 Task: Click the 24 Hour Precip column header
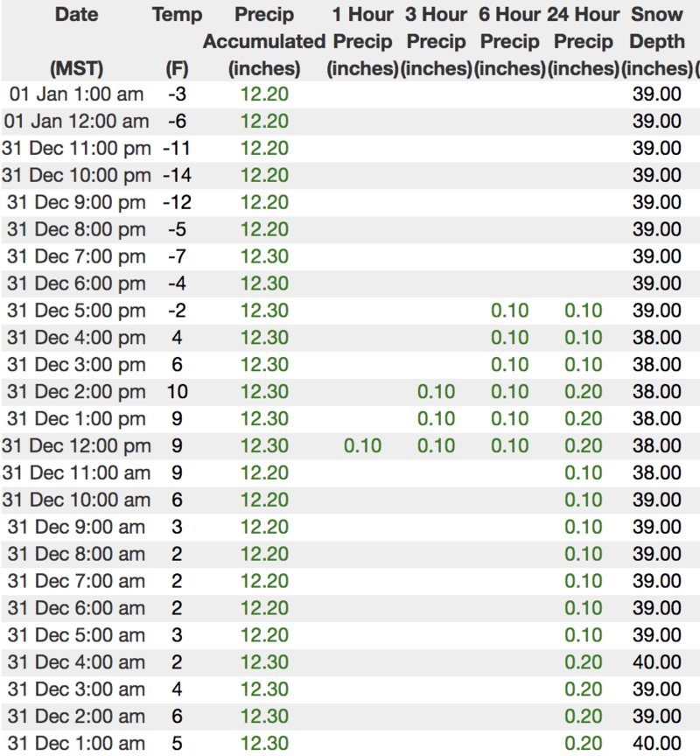pyautogui.click(x=583, y=40)
